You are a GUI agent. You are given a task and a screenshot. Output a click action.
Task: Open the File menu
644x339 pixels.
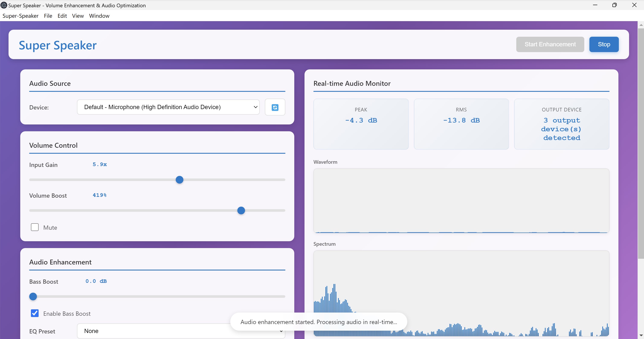click(x=48, y=16)
